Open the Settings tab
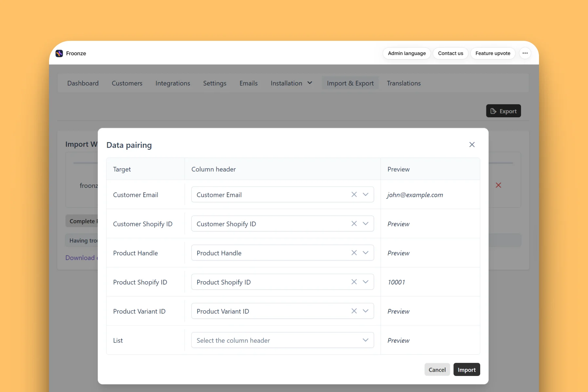The image size is (588, 392). pos(215,83)
